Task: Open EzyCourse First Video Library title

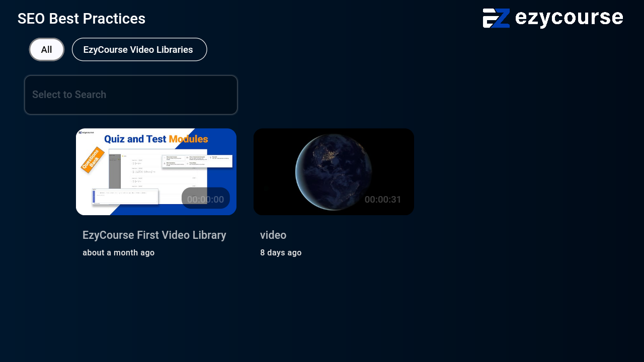Action: (154, 235)
